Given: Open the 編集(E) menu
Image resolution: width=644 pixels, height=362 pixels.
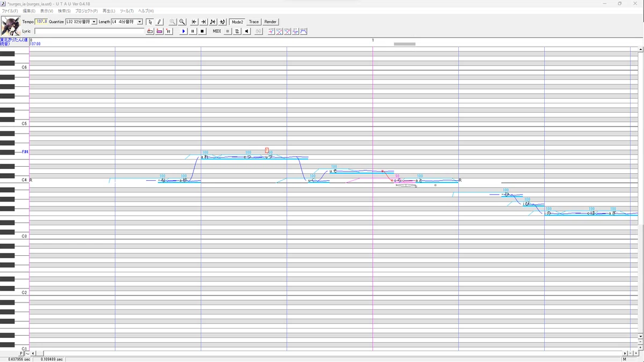Looking at the screenshot, I should 29,11.
